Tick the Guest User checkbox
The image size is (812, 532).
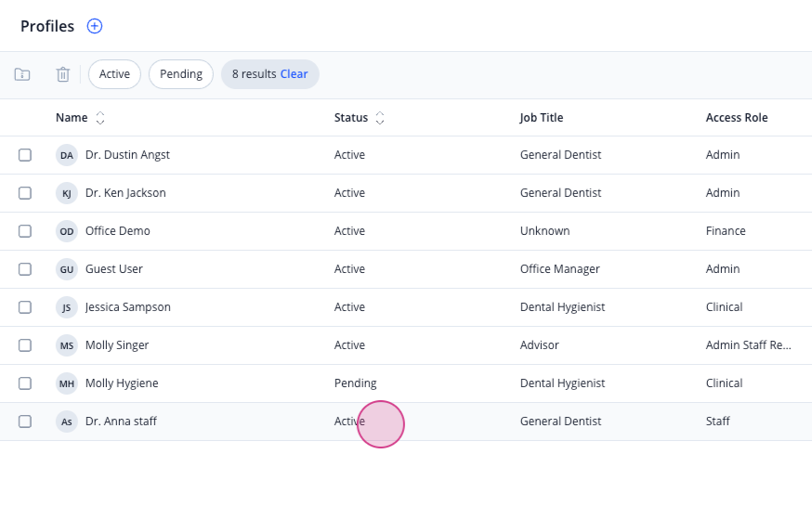25,269
